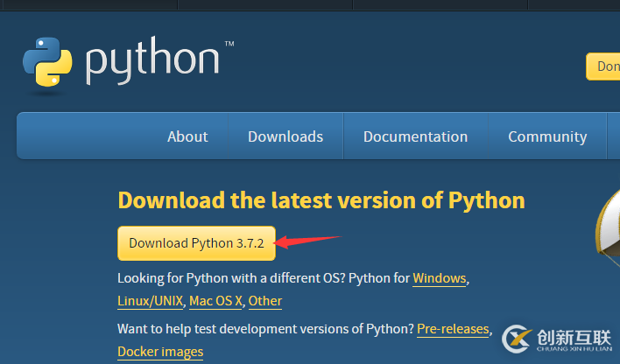Open the Downloads navigation menu

point(285,136)
